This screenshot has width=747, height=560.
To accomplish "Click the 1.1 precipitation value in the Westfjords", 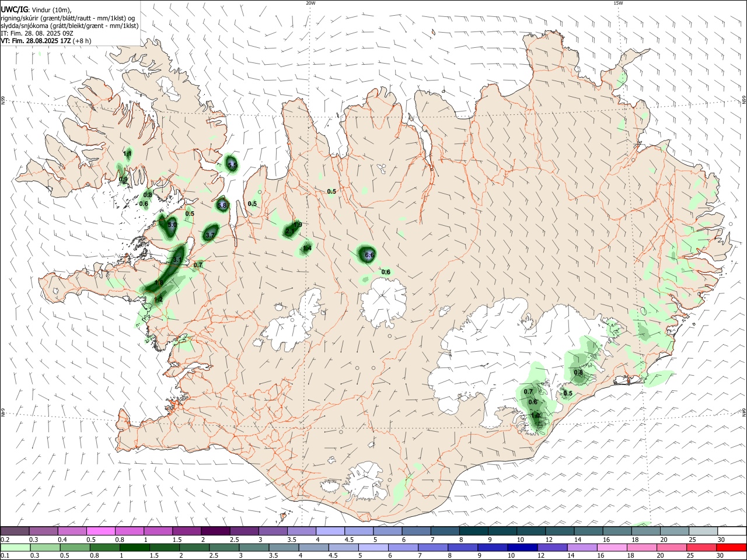I will [x=127, y=153].
